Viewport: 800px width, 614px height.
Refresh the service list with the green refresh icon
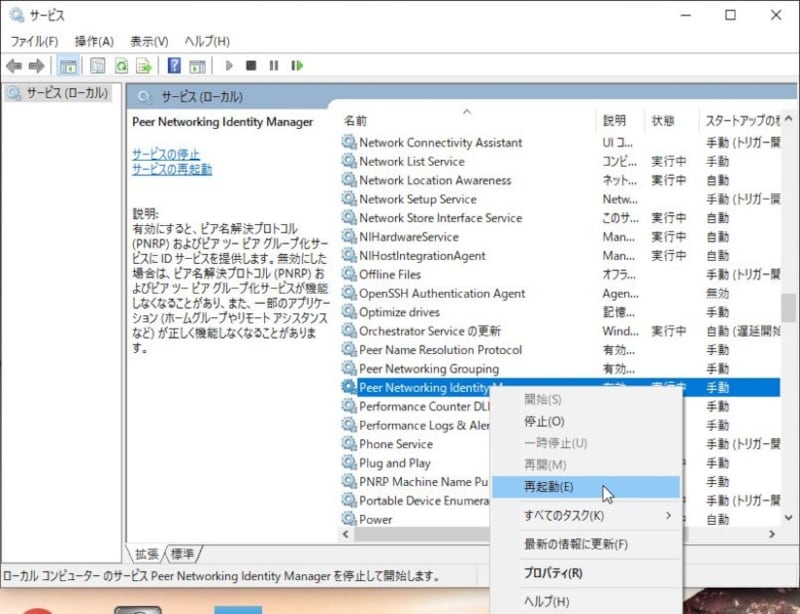[x=121, y=66]
